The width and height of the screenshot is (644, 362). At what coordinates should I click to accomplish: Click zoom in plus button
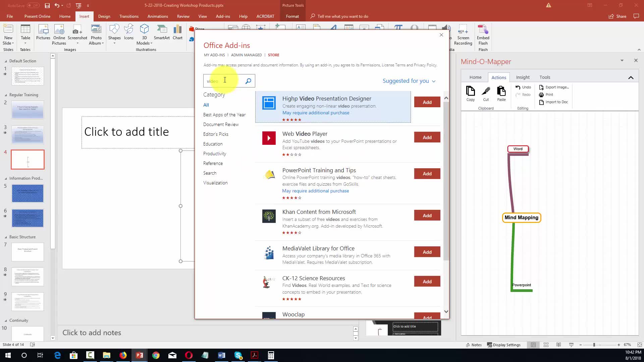(x=619, y=345)
